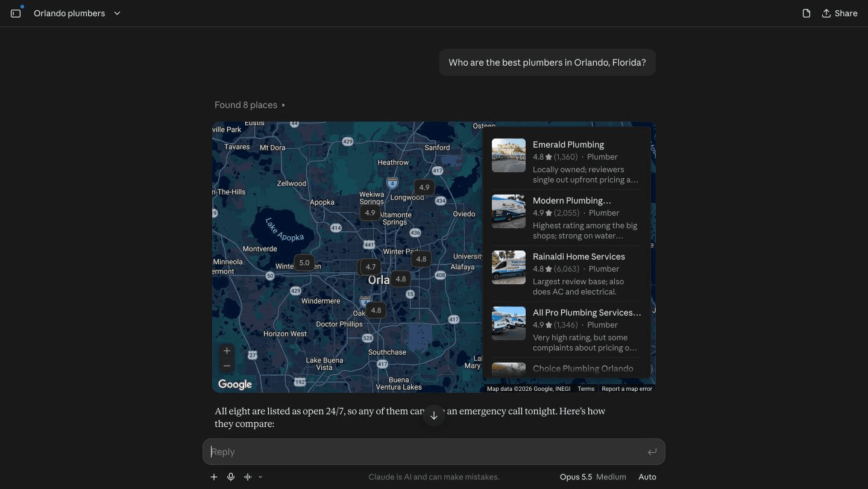Zoom in on the map
868x489 pixels.
tap(227, 350)
